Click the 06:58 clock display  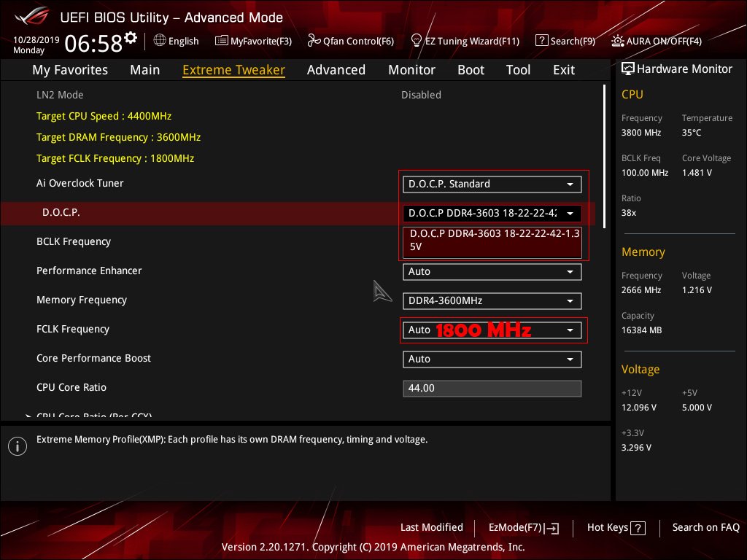[x=93, y=44]
